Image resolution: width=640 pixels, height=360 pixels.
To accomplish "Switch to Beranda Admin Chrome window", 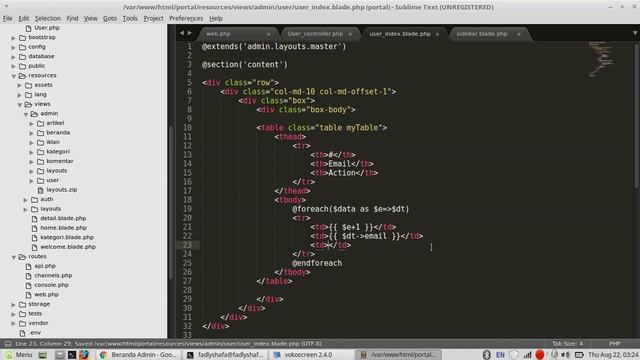I will pyautogui.click(x=138, y=355).
